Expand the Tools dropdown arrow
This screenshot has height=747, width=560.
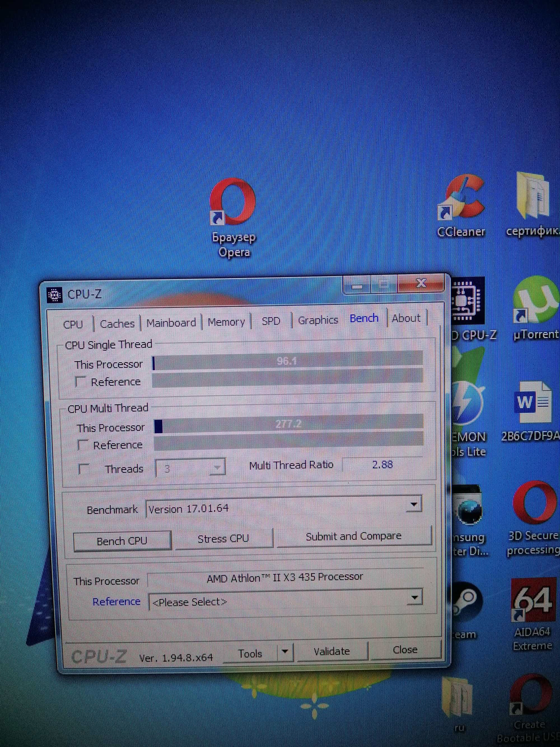[x=285, y=652]
